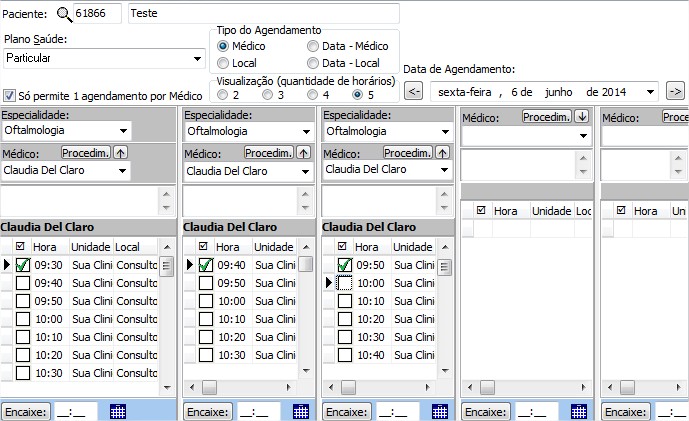Screen dimensions: 689x421
Task: Go to next scheduling date arrow
Action: click(674, 92)
